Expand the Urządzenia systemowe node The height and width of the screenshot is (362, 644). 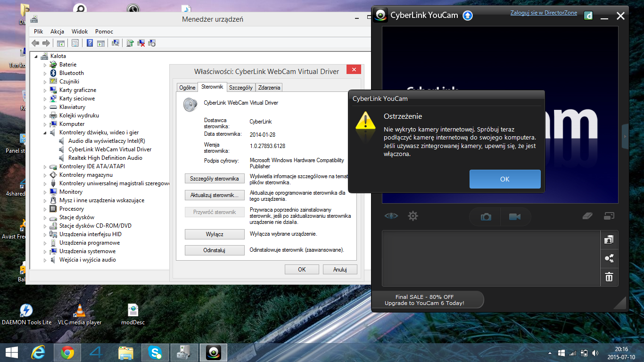(x=45, y=251)
